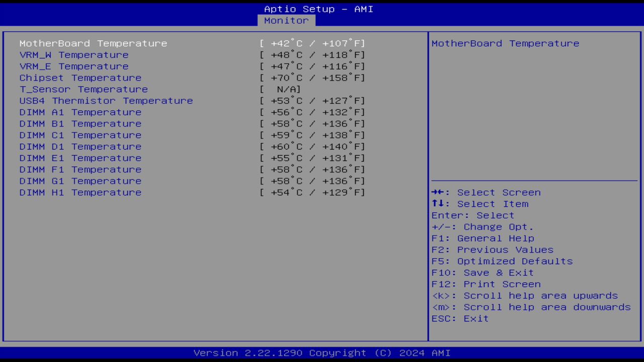644x362 pixels.
Task: Click DIMM E1 value +55°C / +131°F
Action: coord(312,158)
